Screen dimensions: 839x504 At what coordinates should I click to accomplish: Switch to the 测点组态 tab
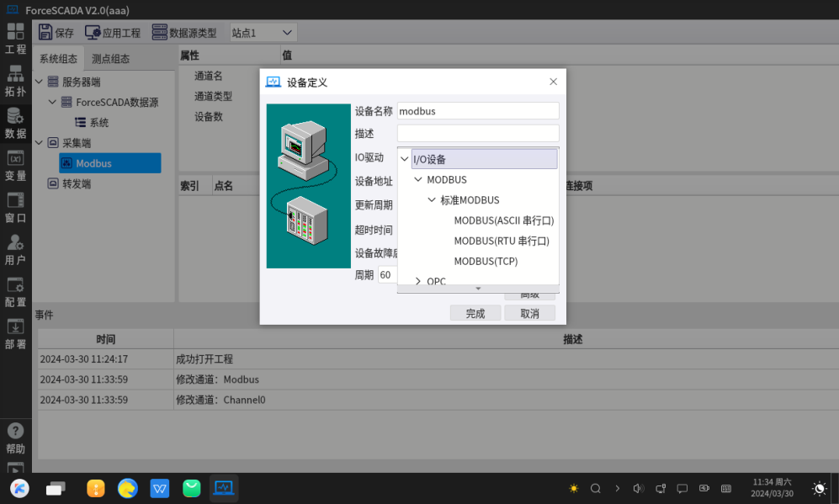(x=110, y=59)
